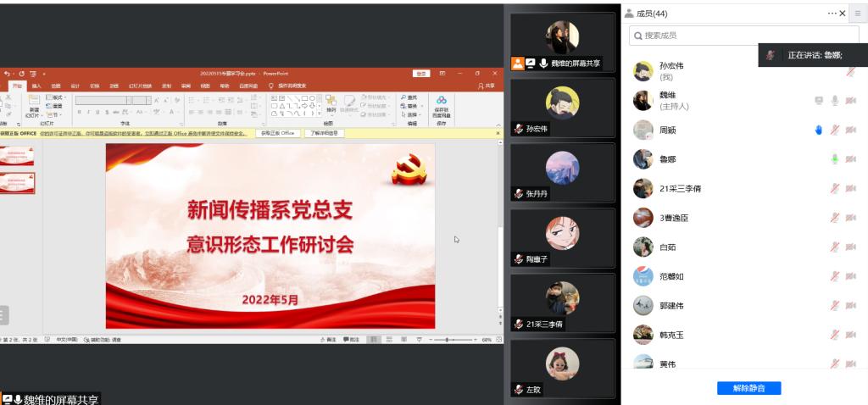Click 孙宏伟's video tile avatar
Screen dimensions: 868x405
click(x=562, y=103)
